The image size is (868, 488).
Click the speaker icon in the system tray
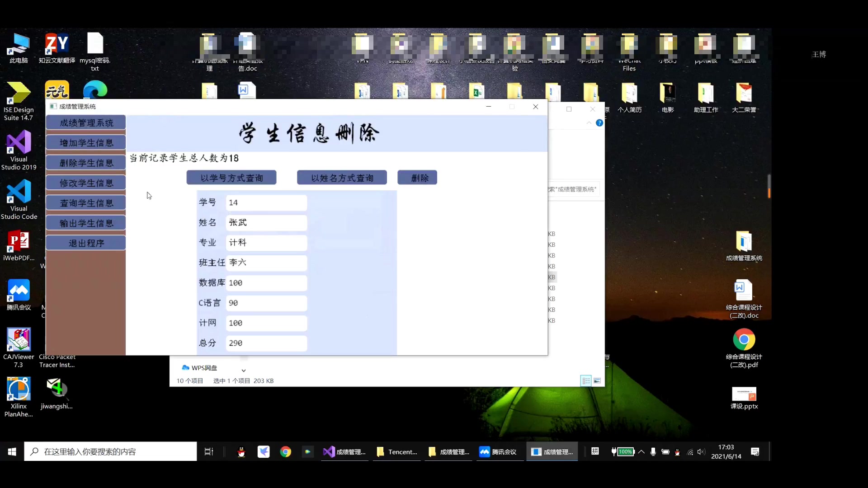702,452
